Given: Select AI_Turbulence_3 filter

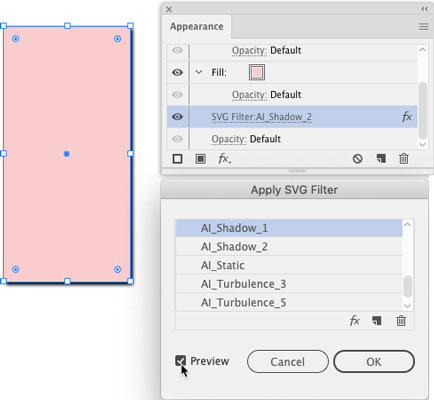Looking at the screenshot, I should click(289, 284).
